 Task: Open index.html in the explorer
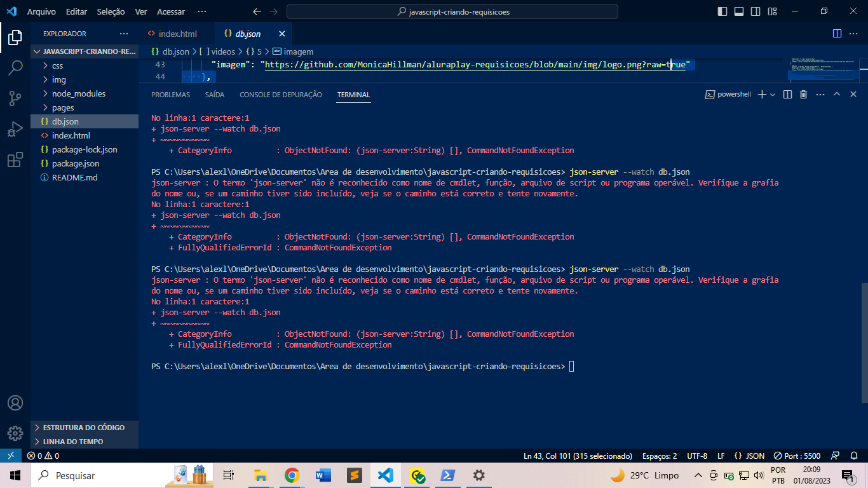point(85,135)
